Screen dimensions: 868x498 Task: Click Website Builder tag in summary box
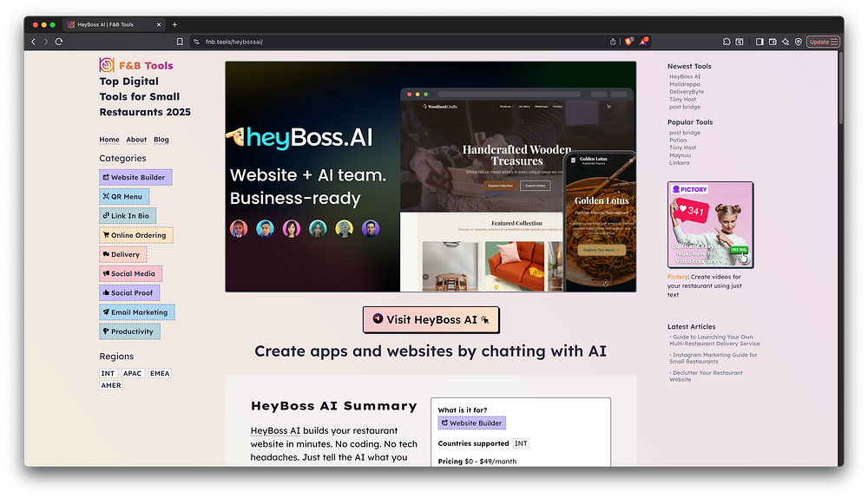[x=471, y=423]
